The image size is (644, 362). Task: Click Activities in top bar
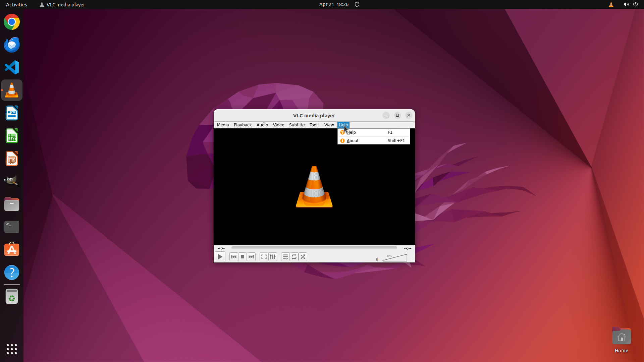click(16, 4)
